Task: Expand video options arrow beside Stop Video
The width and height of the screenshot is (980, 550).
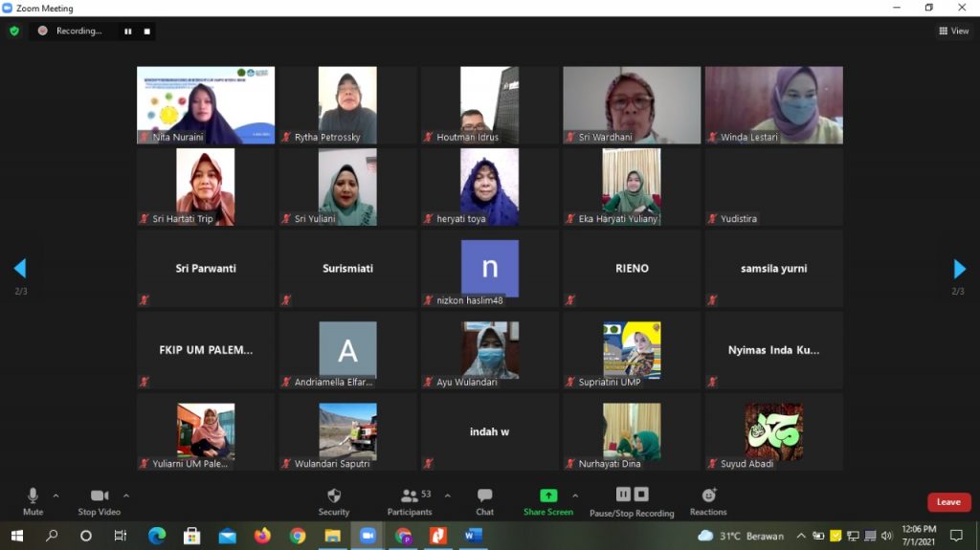Action: (x=126, y=495)
